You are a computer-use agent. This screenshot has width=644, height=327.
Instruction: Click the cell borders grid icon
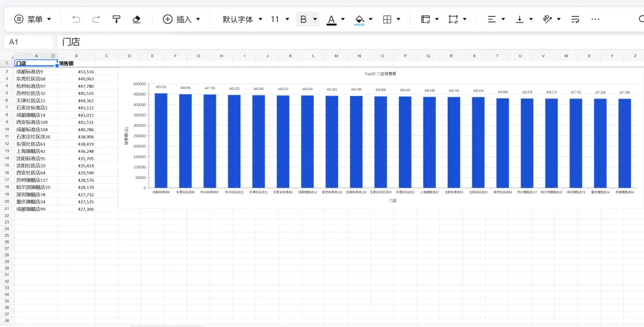point(387,19)
